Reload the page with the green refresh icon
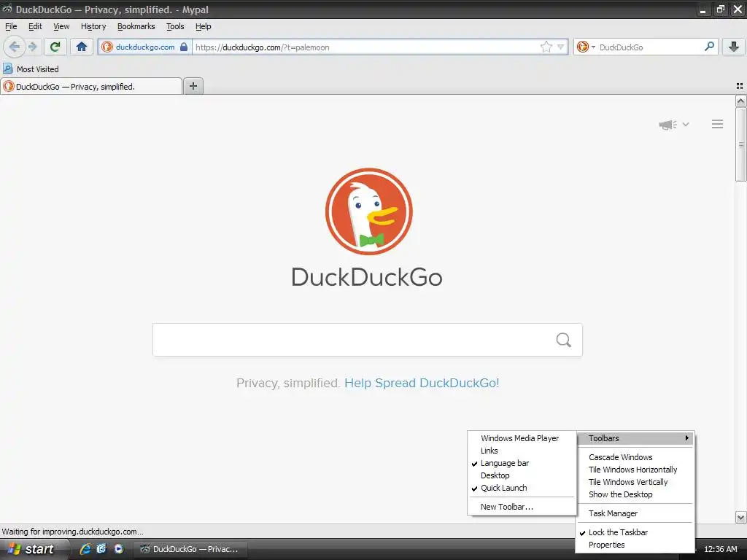 click(x=55, y=47)
